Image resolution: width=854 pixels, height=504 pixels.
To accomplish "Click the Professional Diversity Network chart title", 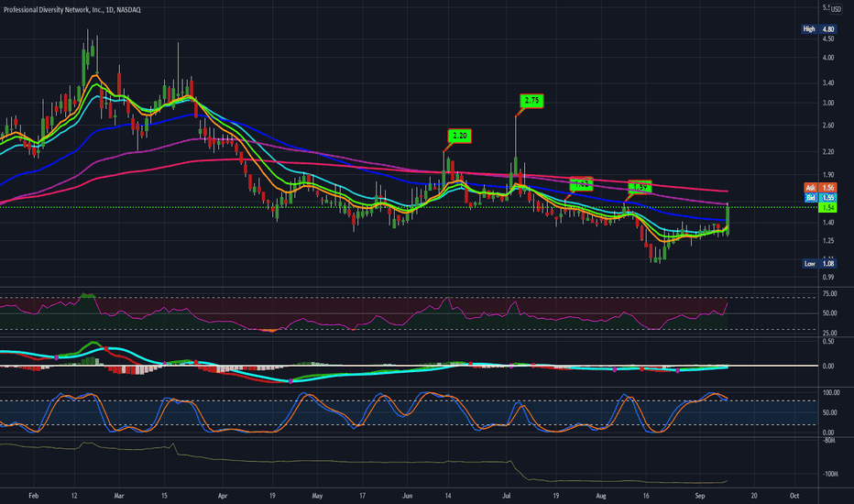I will point(71,10).
